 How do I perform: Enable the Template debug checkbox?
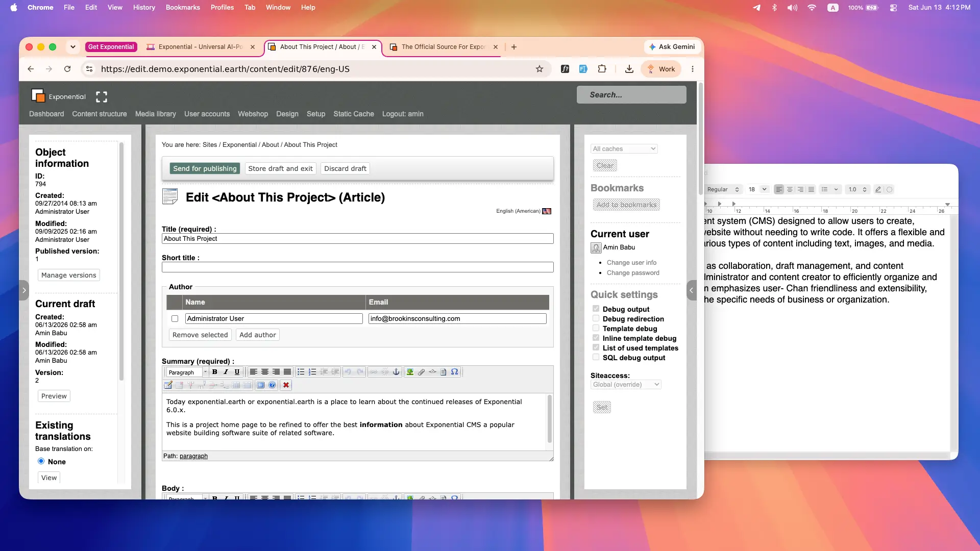coord(596,328)
